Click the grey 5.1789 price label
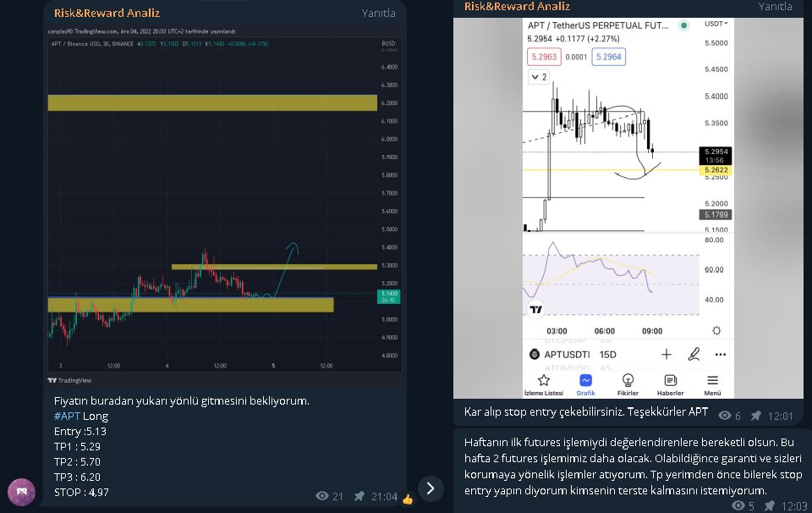The width and height of the screenshot is (812, 513). tap(716, 214)
